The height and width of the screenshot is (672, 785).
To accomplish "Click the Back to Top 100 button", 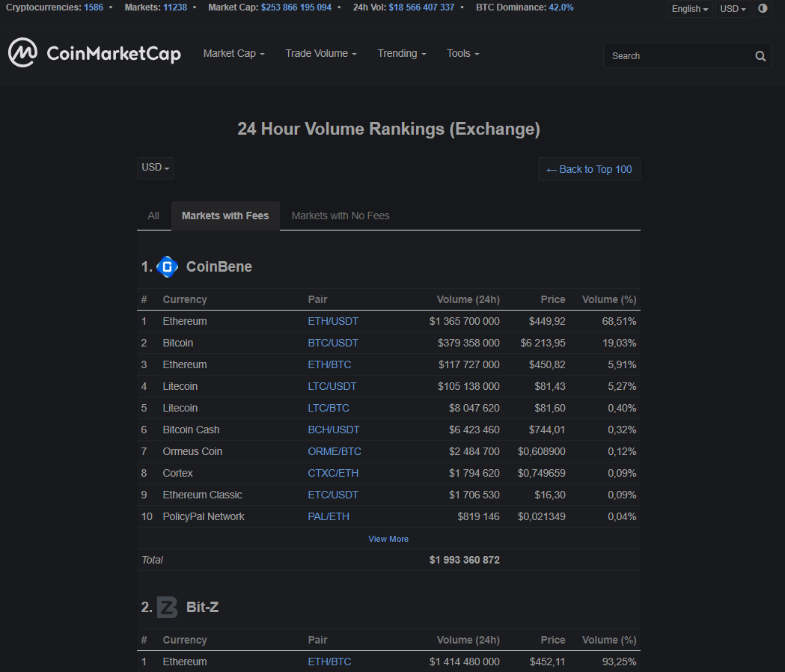I will 589,169.
